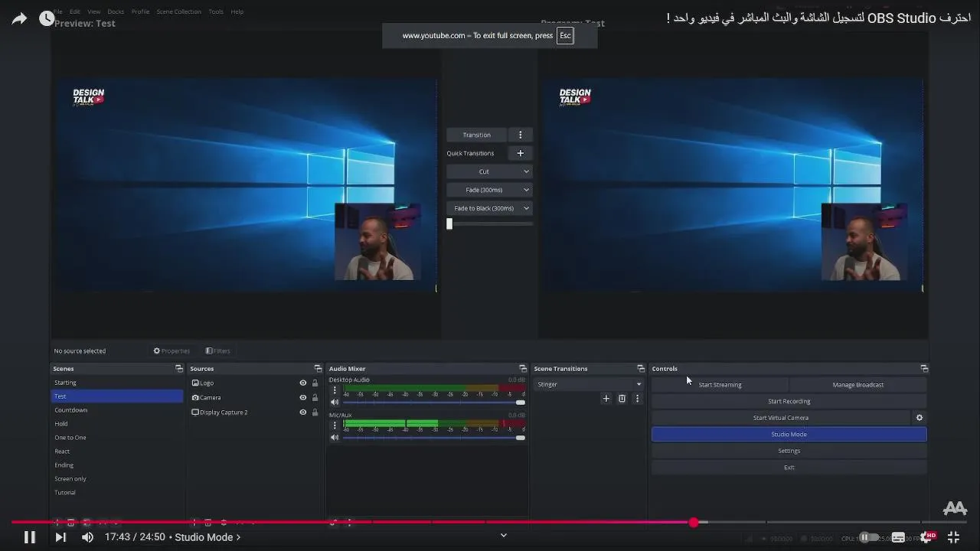Toggle the YouTube volume speaker icon
This screenshot has height=551, width=980.
coord(87,537)
